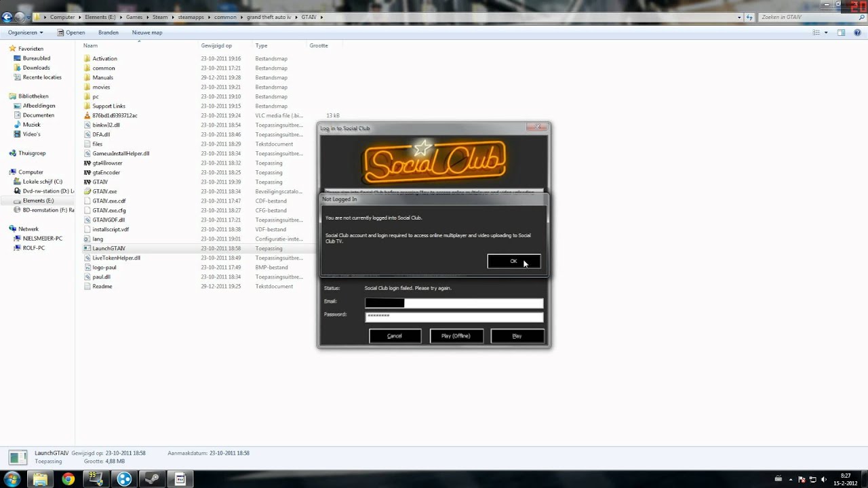868x488 pixels.
Task: Click the address bar refresh icon
Action: [749, 17]
